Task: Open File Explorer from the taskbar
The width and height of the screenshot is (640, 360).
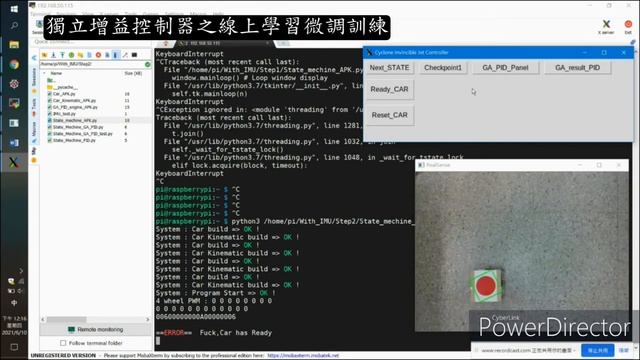Action: click(x=14, y=44)
